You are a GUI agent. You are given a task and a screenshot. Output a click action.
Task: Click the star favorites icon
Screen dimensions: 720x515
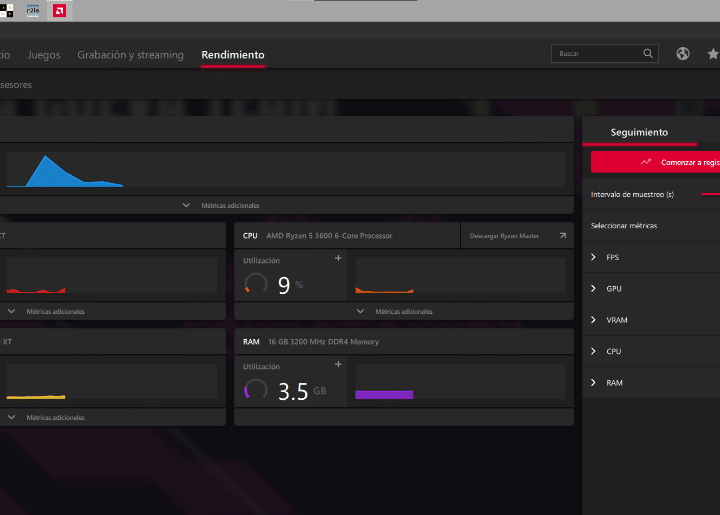coord(712,54)
